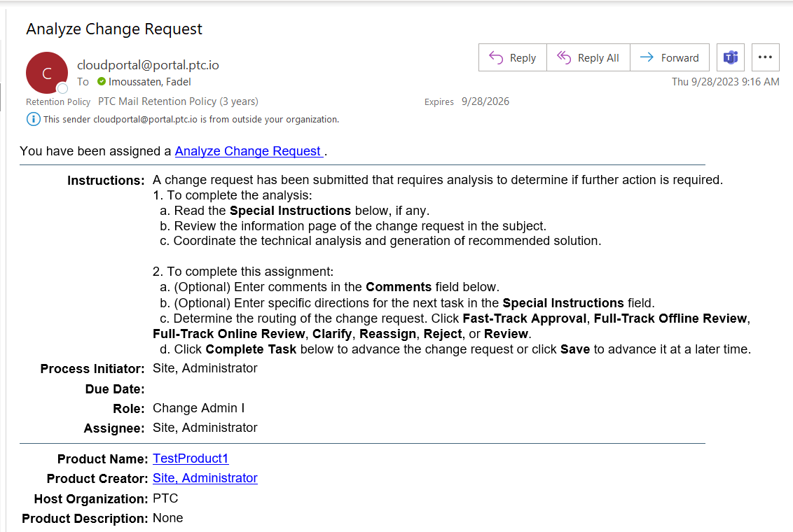Click the PTC Mail Retention Policy label

[178, 101]
